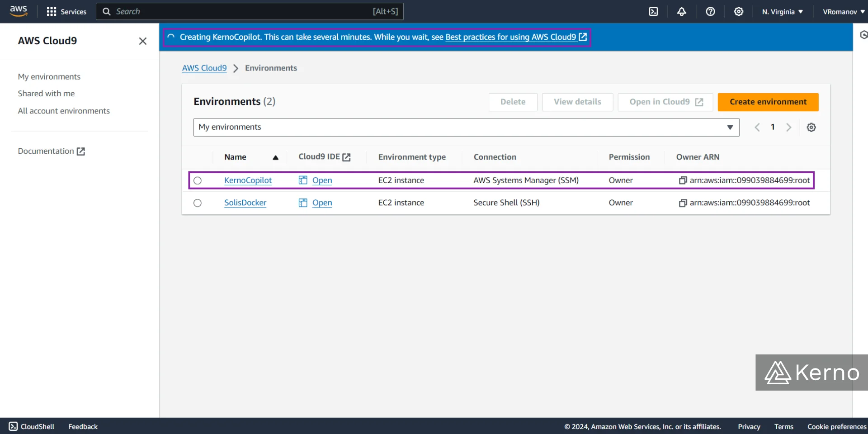Open the SolisDocker environment link

point(245,203)
